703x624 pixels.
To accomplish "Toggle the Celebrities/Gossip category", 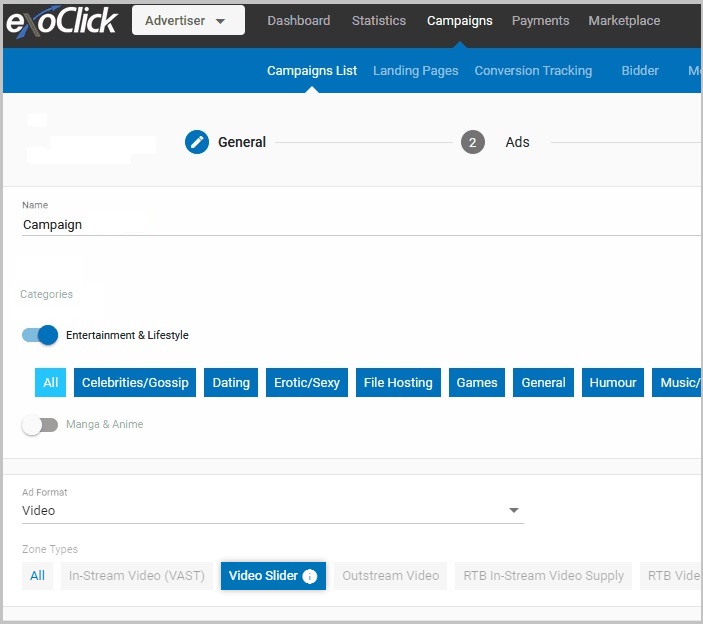I will click(x=135, y=382).
